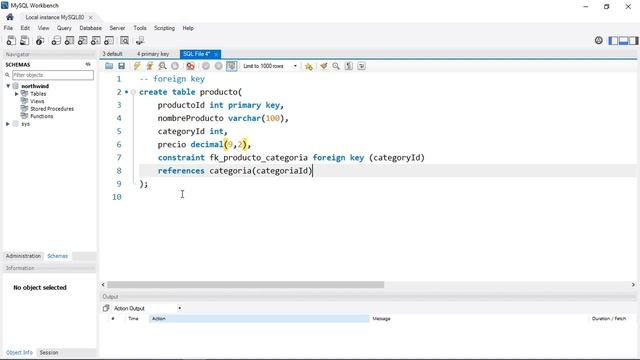Rollback transaction icon
The height and width of the screenshot is (360, 640).
219,66
